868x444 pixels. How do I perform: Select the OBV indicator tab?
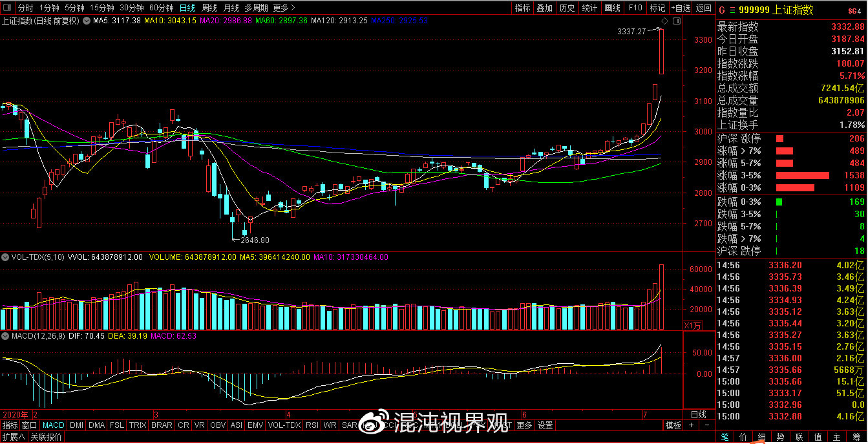tap(218, 425)
